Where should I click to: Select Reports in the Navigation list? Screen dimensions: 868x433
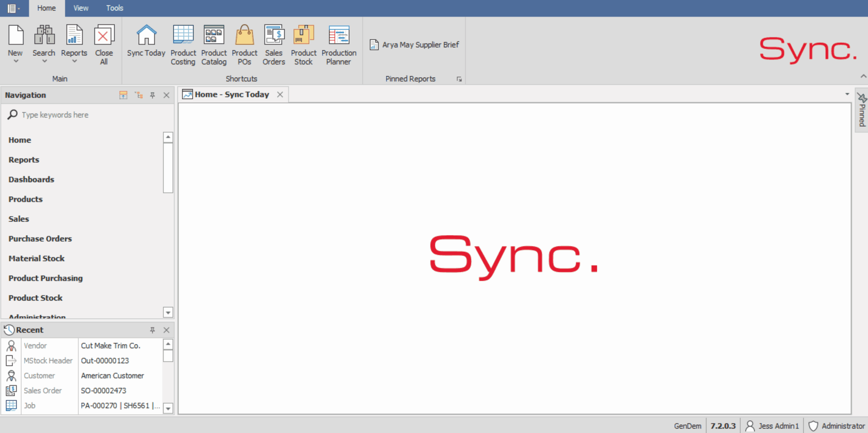click(24, 160)
